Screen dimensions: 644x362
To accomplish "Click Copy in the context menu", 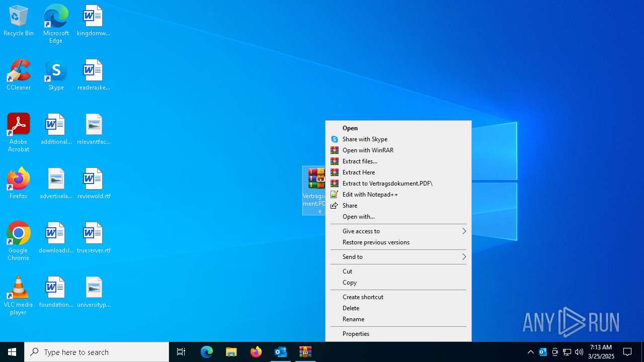I will click(398, 283).
